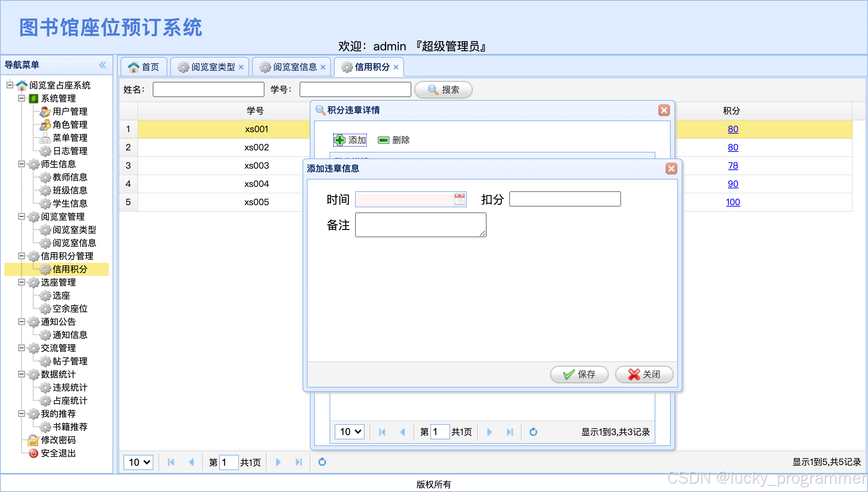Switch to the 阅览室信息 tab
This screenshot has height=492, width=868.
pyautogui.click(x=294, y=67)
